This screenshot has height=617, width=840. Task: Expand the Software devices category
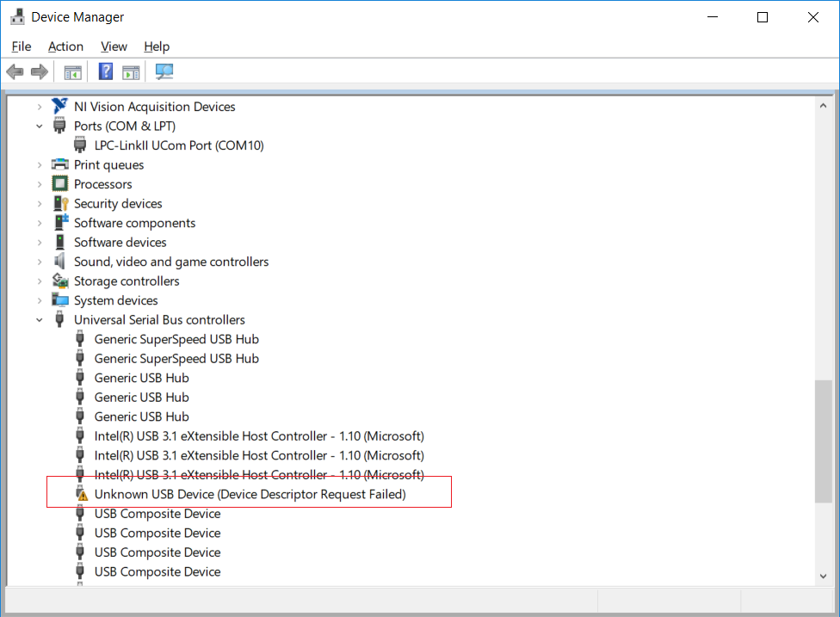(x=39, y=243)
